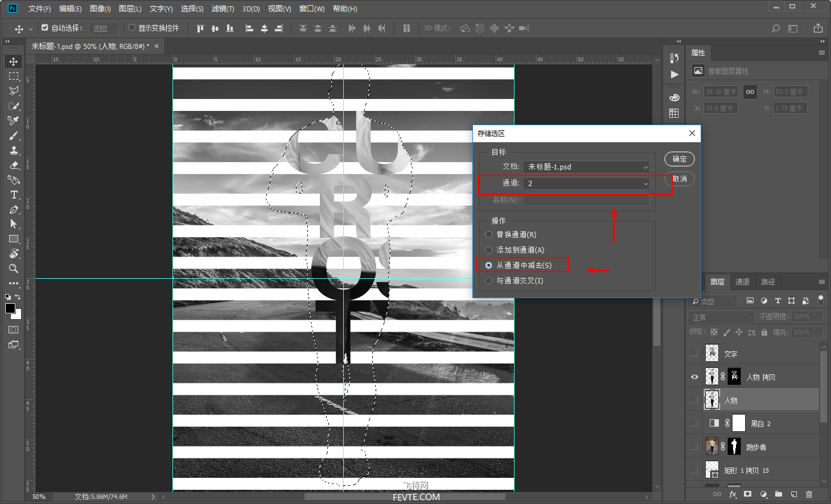Activate the Pen tool
Screen dimensions: 831x504
[14, 209]
